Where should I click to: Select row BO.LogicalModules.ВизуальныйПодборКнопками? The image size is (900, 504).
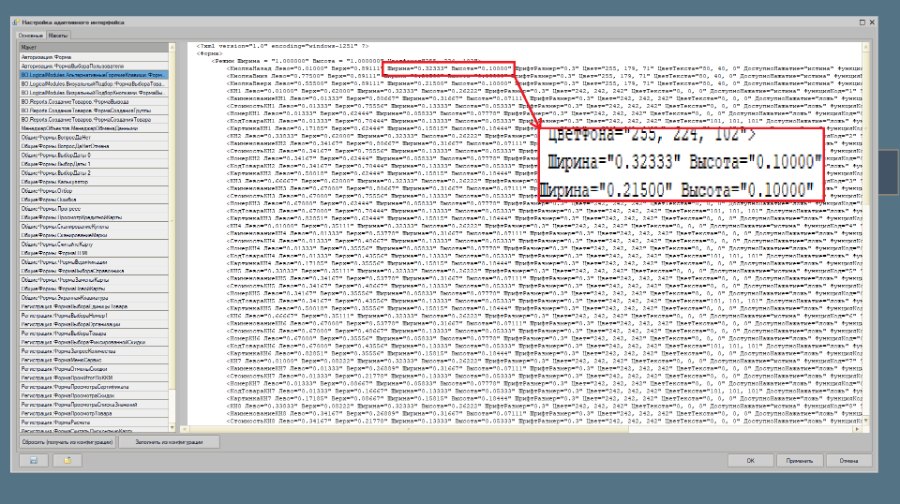pyautogui.click(x=94, y=92)
